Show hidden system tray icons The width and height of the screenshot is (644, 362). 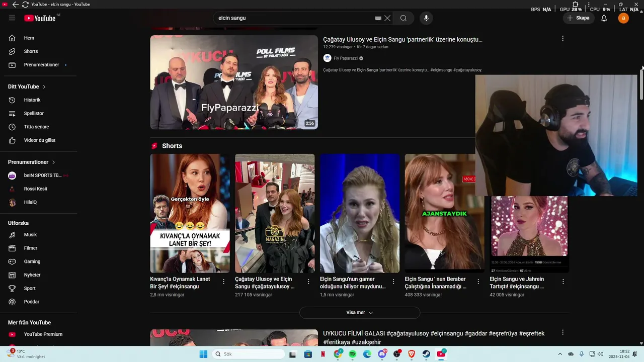click(x=560, y=354)
